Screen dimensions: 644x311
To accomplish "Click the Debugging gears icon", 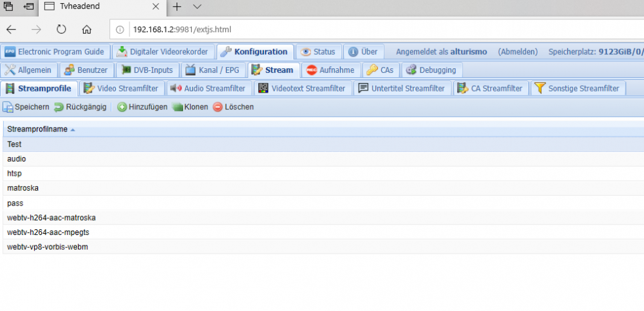I will coord(411,70).
